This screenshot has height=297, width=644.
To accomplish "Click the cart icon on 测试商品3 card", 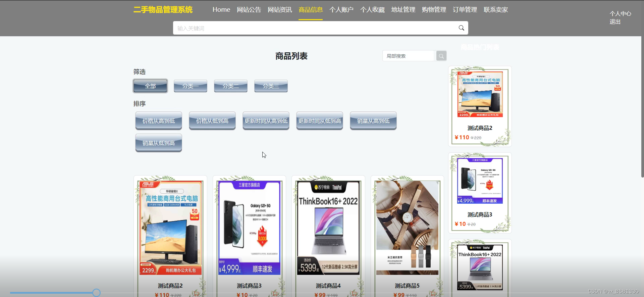I will point(275,294).
